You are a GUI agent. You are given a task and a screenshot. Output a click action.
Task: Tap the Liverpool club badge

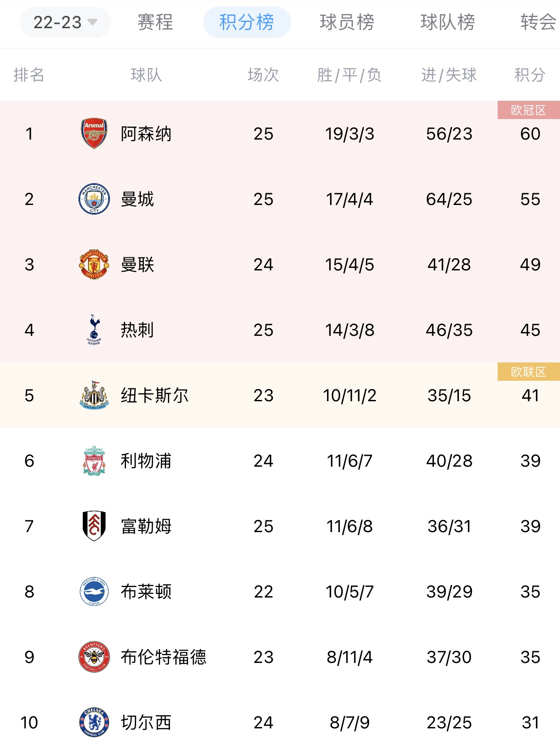coord(94,461)
